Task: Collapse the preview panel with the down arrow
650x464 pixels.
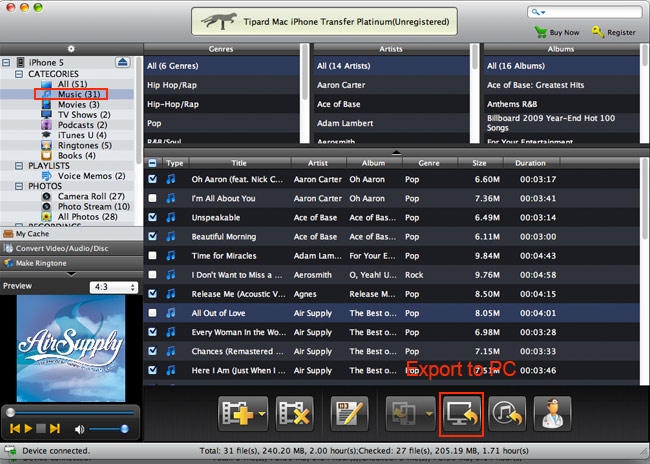Action: (71, 274)
